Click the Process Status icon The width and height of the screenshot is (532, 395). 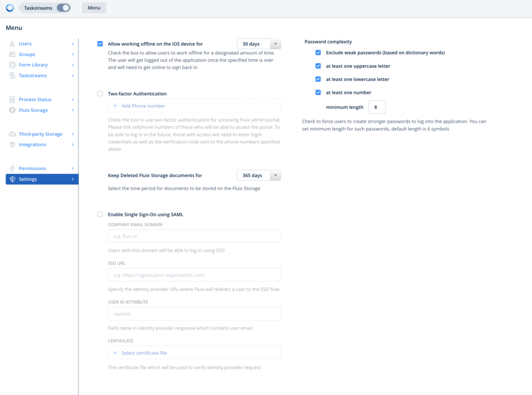point(12,99)
